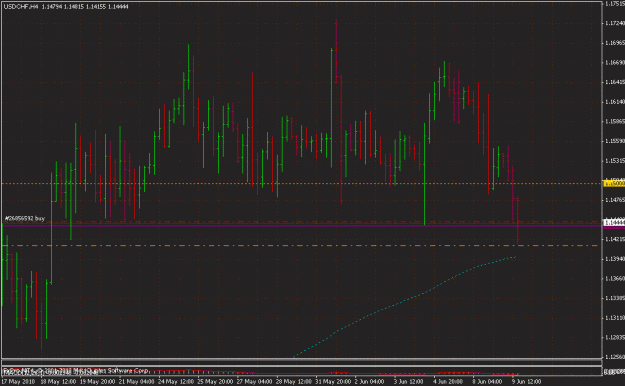Screen dimensions: 625x386
Task: Click the 1.15865 price scale label
Action: tap(615, 121)
